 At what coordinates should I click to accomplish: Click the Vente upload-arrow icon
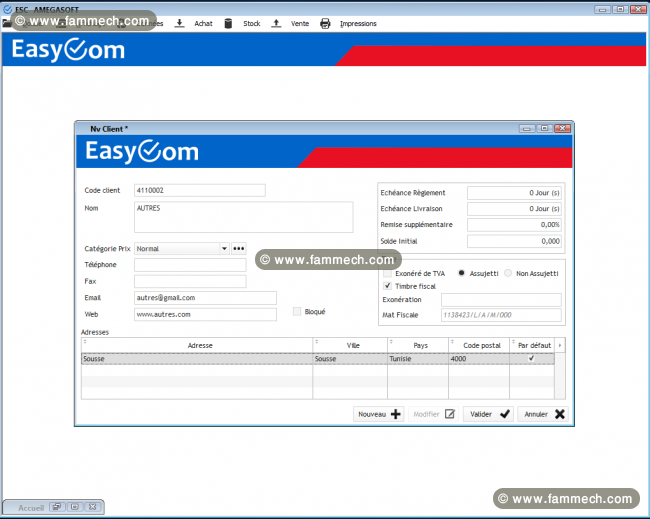click(276, 24)
